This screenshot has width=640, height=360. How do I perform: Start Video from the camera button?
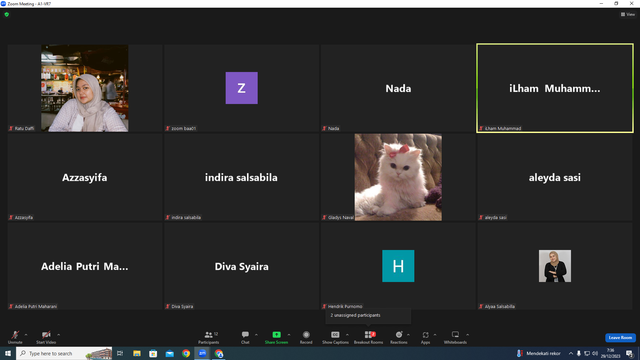(46, 337)
